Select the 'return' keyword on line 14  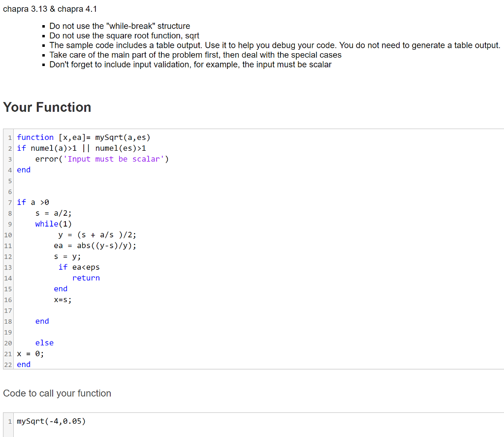click(x=86, y=278)
